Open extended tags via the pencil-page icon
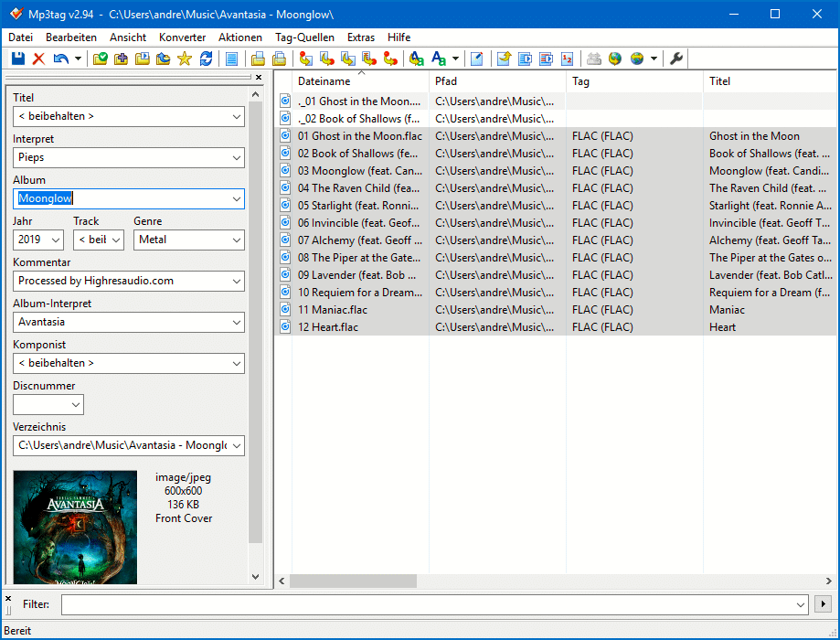Screen dimensions: 840x640 [477, 59]
